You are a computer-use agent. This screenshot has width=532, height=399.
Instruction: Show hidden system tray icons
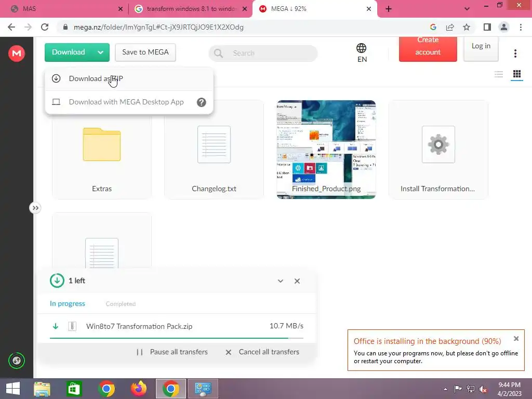point(445,389)
